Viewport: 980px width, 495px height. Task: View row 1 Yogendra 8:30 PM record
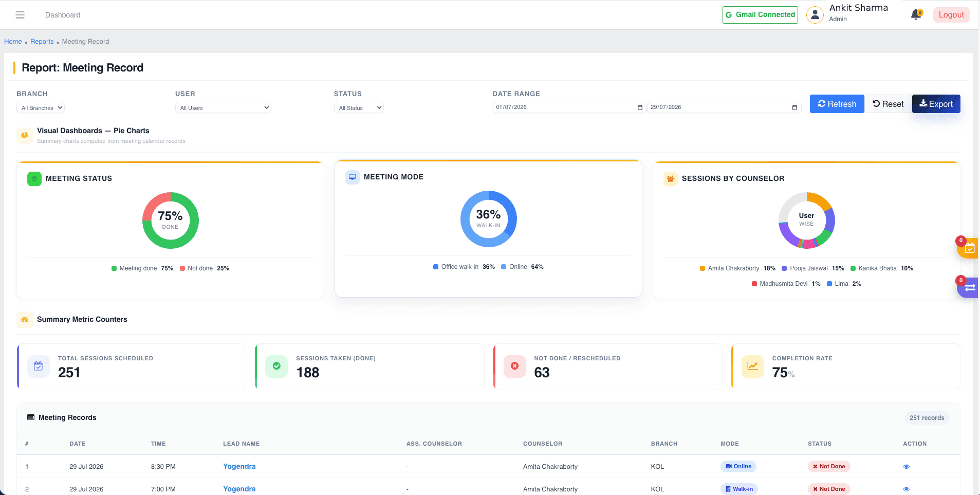tap(906, 467)
